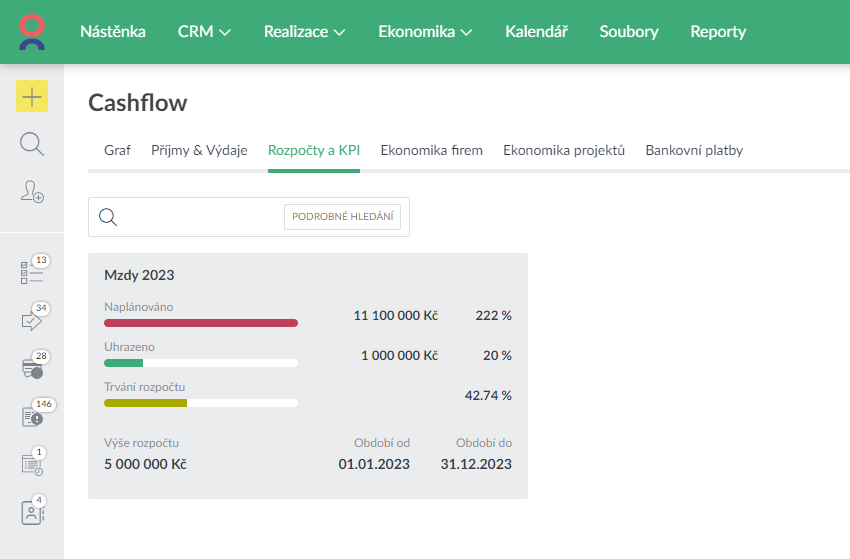
Task: Open the sidebar search magnifier icon
Action: 32,144
